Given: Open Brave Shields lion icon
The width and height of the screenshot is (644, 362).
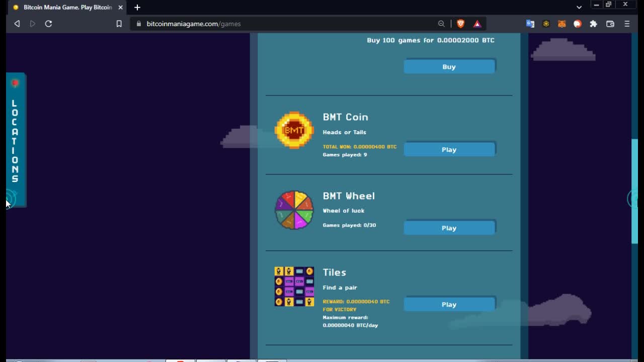Looking at the screenshot, I should (460, 24).
